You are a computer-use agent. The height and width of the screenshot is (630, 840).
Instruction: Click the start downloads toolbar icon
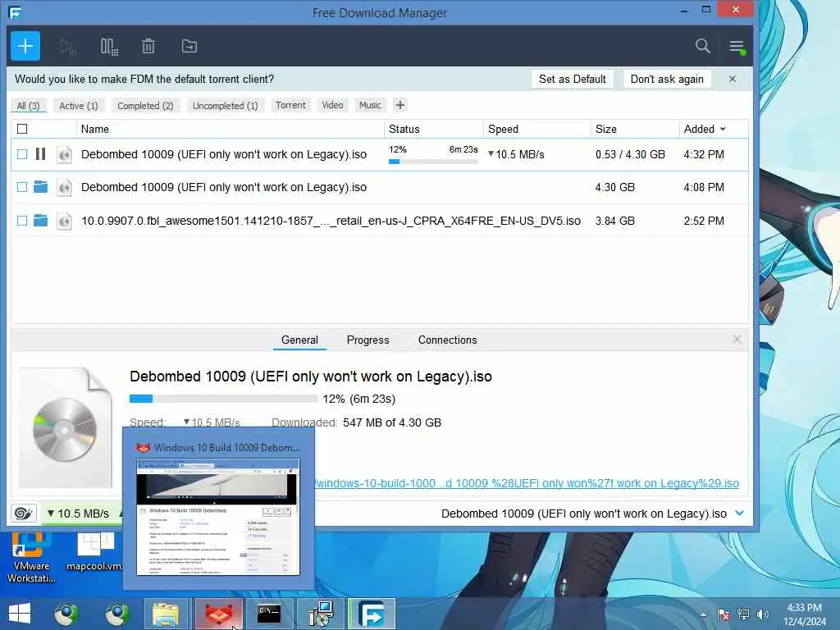pyautogui.click(x=68, y=47)
